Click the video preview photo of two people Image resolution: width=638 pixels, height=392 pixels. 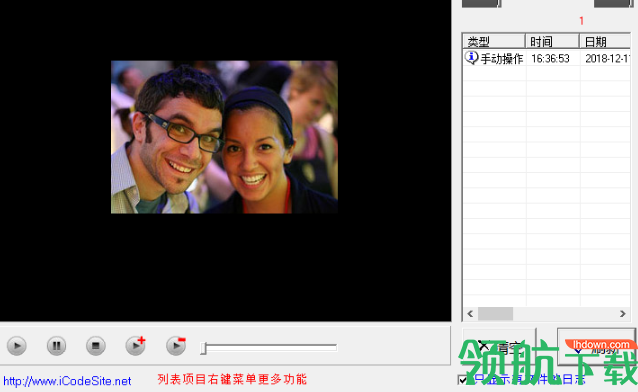tap(224, 137)
